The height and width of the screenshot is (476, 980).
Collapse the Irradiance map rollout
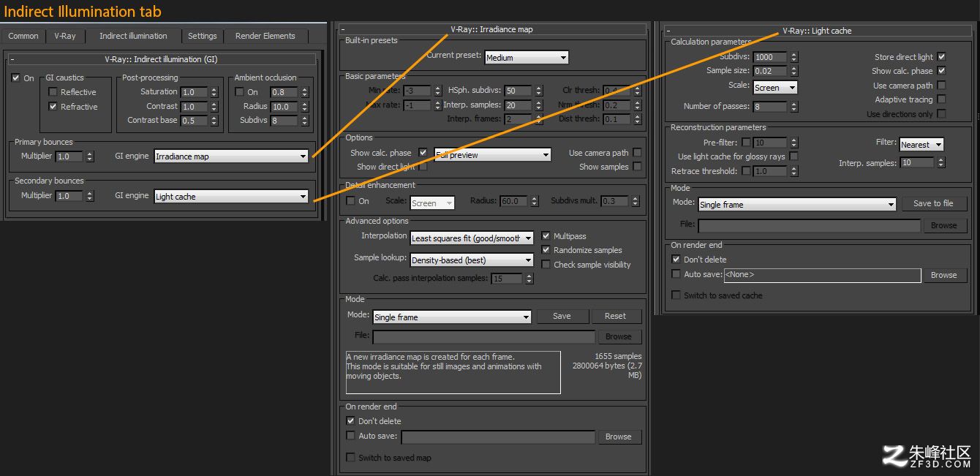pyautogui.click(x=342, y=30)
